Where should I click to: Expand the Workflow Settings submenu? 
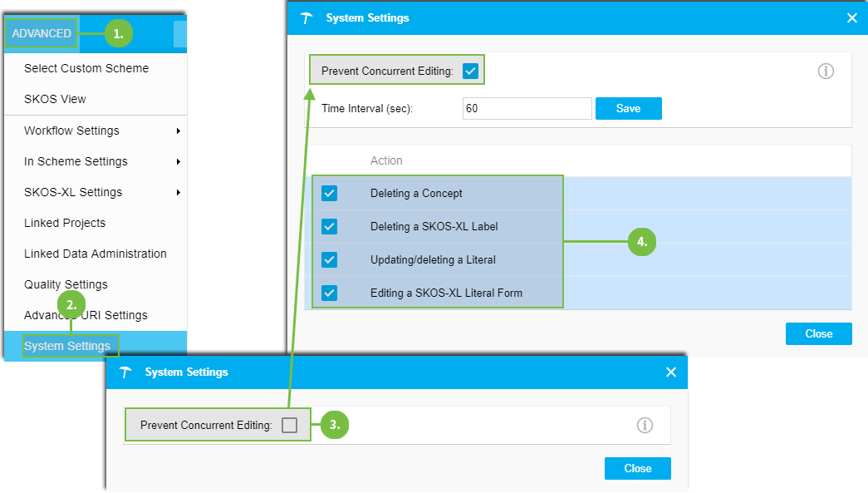[x=100, y=131]
